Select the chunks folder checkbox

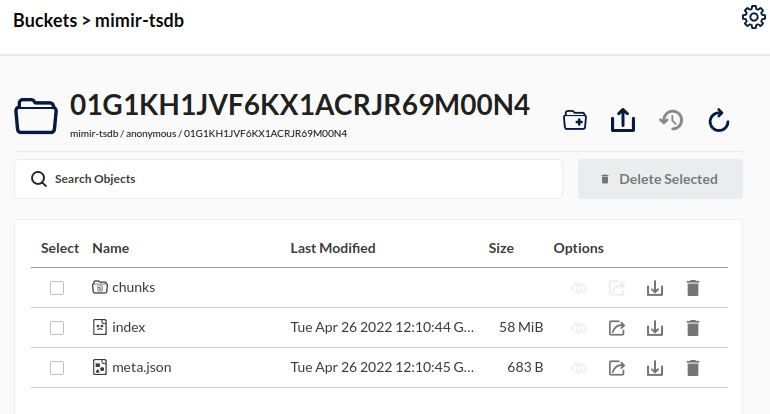point(57,288)
